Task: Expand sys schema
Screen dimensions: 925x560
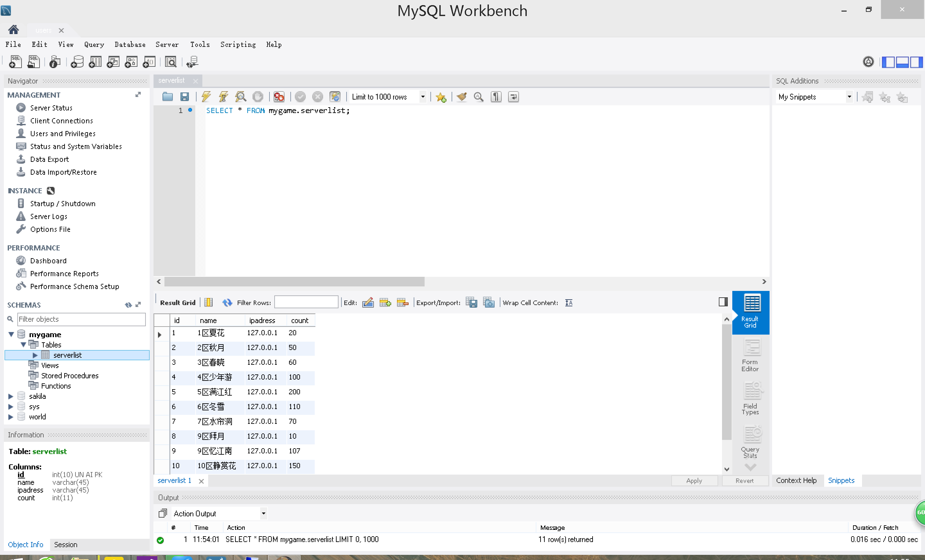Action: [x=11, y=407]
